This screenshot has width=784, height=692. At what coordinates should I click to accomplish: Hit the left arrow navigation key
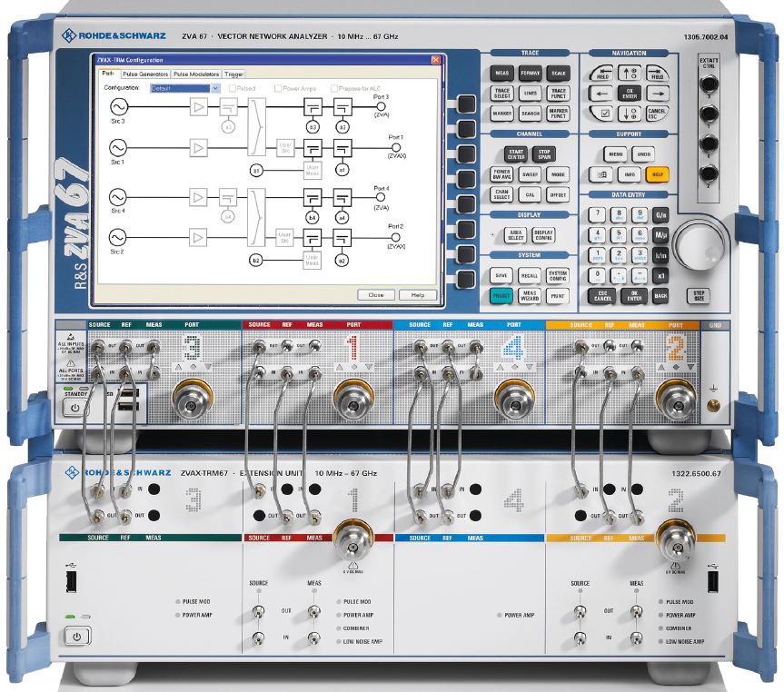coord(601,93)
